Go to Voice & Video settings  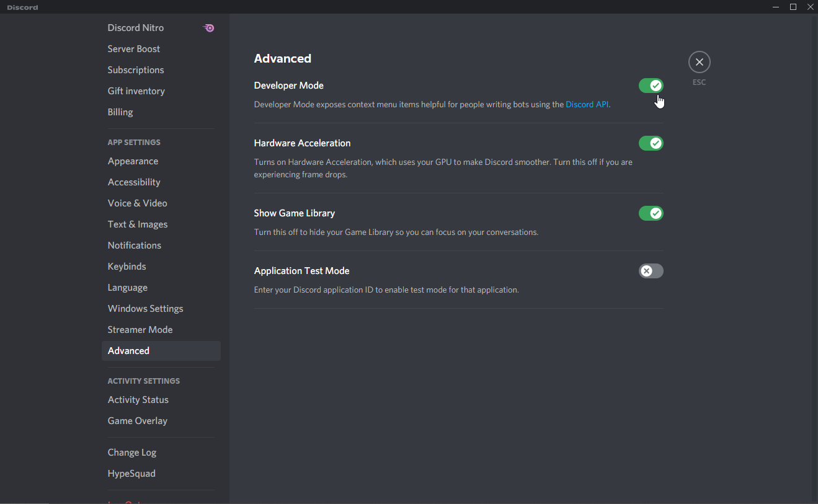coord(137,203)
